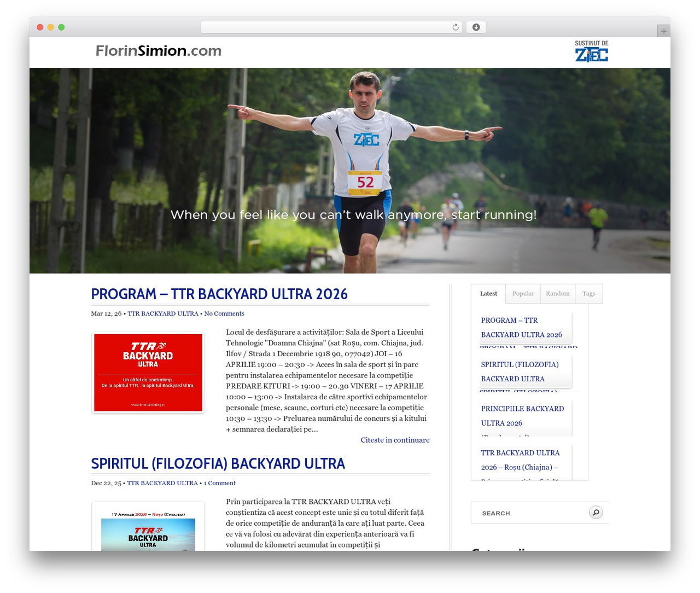Select the date text Dec 22, 25
Screen dimensions: 700x593
click(x=106, y=483)
